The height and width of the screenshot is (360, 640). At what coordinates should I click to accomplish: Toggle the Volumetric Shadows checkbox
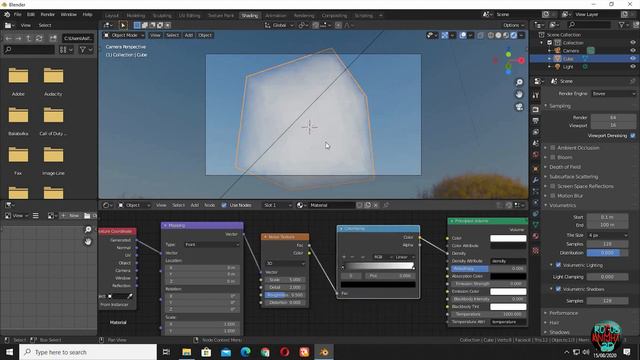pos(558,289)
